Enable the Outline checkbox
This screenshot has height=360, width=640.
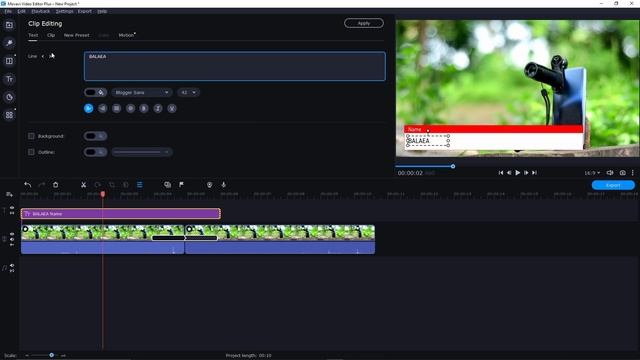pos(31,152)
